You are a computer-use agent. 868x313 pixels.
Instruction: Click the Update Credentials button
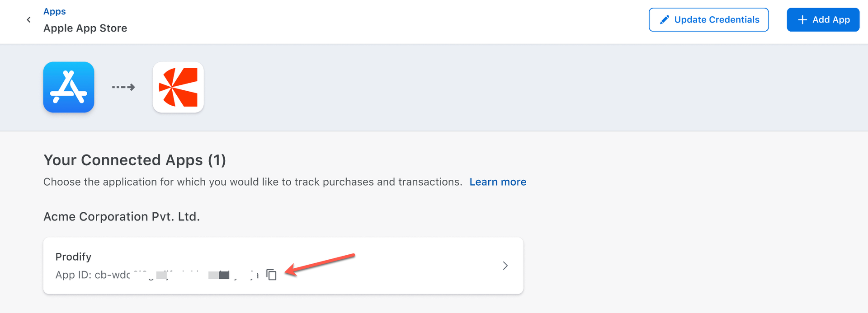708,19
